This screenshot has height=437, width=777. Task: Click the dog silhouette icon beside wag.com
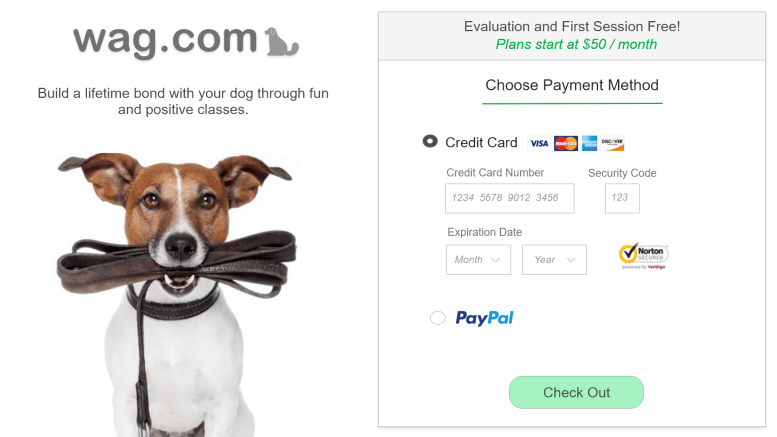(x=281, y=41)
